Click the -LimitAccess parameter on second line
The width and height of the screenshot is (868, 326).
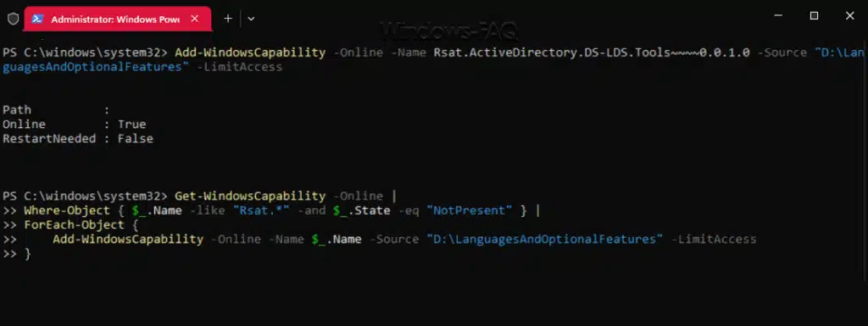point(240,67)
